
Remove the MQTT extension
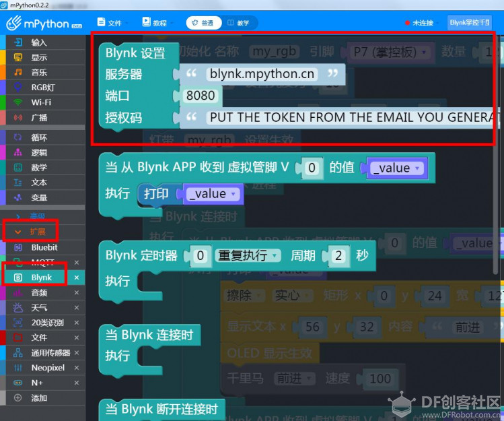(77, 263)
